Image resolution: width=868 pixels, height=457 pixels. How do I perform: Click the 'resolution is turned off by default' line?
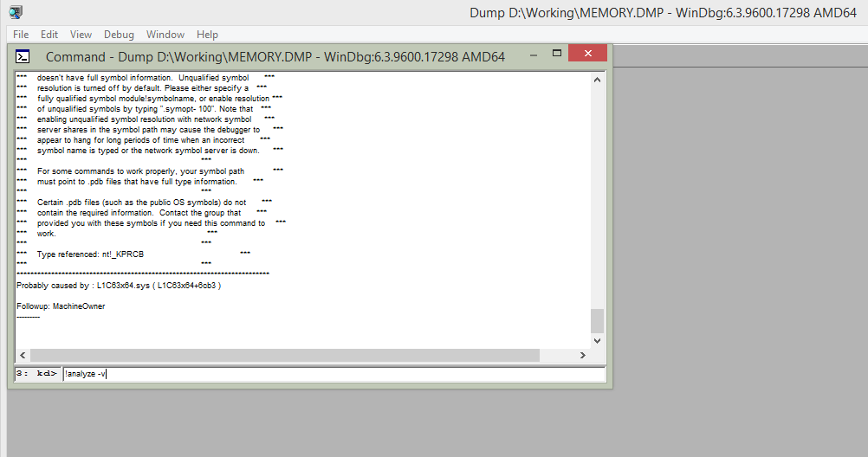(143, 88)
